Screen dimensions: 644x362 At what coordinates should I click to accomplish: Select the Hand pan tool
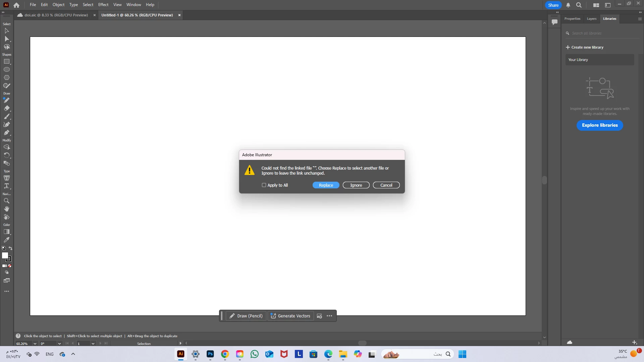point(6,209)
